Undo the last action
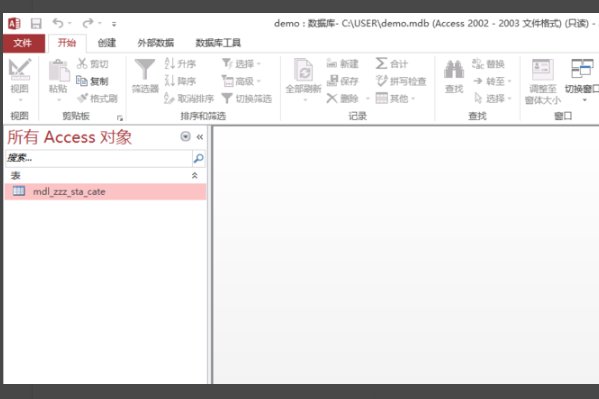The width and height of the screenshot is (599, 399). (58, 23)
